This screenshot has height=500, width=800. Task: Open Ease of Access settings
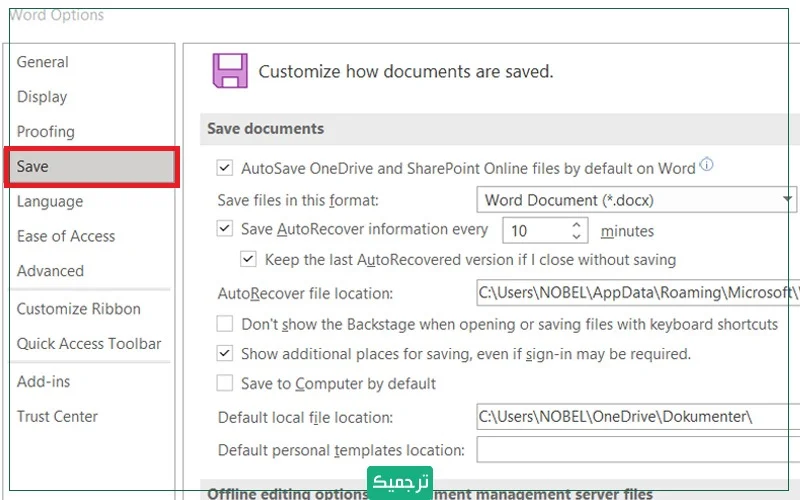(x=66, y=236)
